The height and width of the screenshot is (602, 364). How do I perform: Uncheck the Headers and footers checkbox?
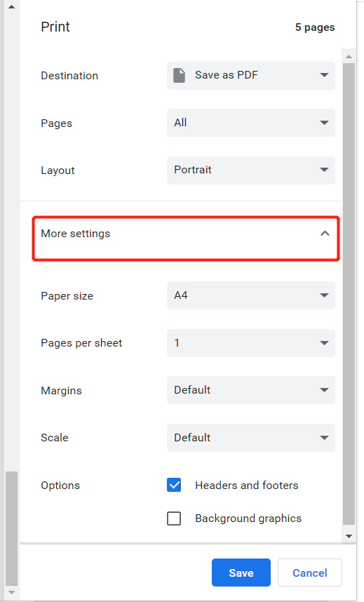click(x=174, y=485)
